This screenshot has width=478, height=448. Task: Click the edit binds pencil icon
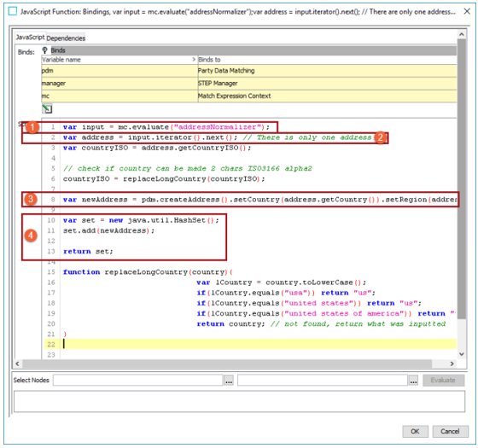tap(47, 109)
